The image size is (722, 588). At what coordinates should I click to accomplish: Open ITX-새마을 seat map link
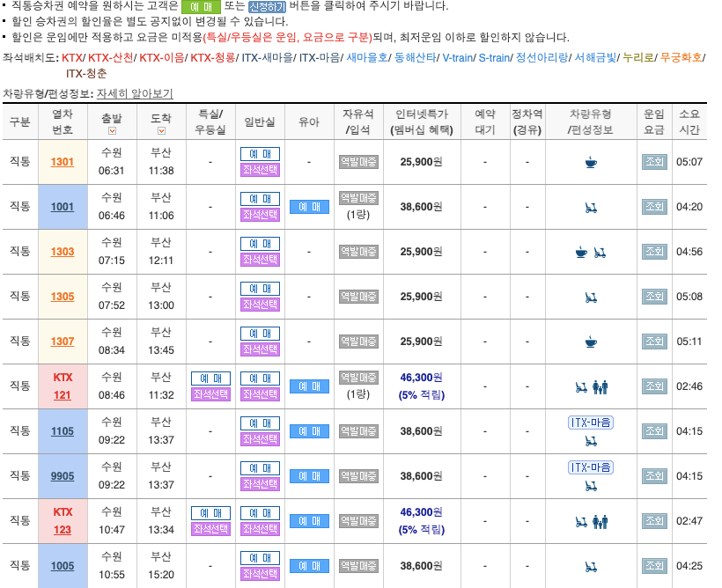click(x=267, y=57)
